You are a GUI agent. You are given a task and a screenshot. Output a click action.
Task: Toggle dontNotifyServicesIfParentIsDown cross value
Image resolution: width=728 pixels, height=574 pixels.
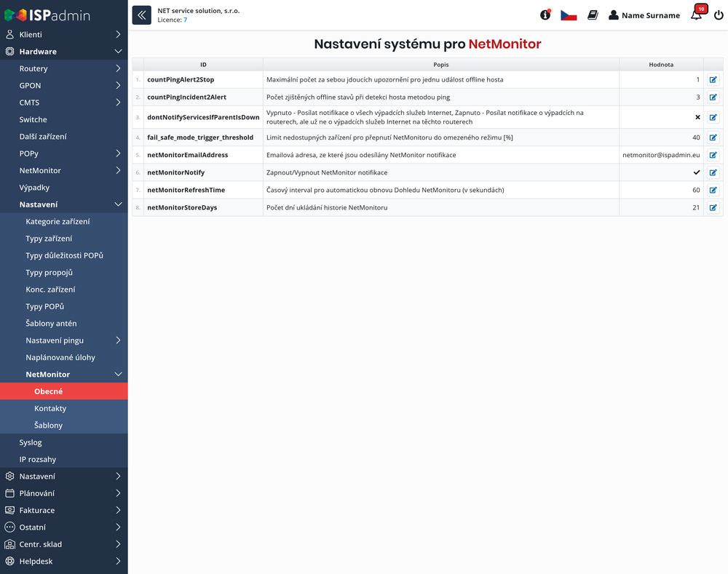697,117
